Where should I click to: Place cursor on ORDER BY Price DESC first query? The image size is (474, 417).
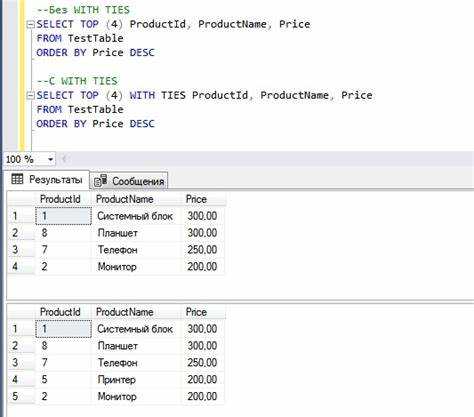coord(95,53)
